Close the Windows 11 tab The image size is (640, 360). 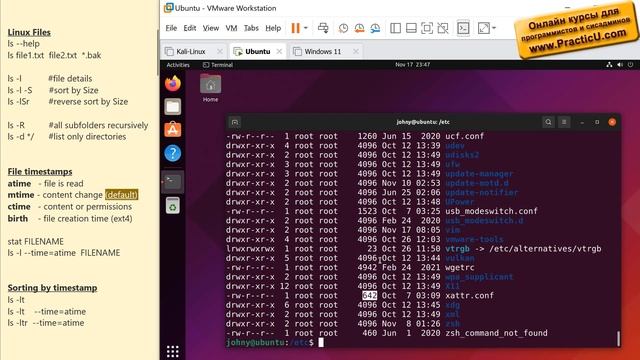point(356,51)
